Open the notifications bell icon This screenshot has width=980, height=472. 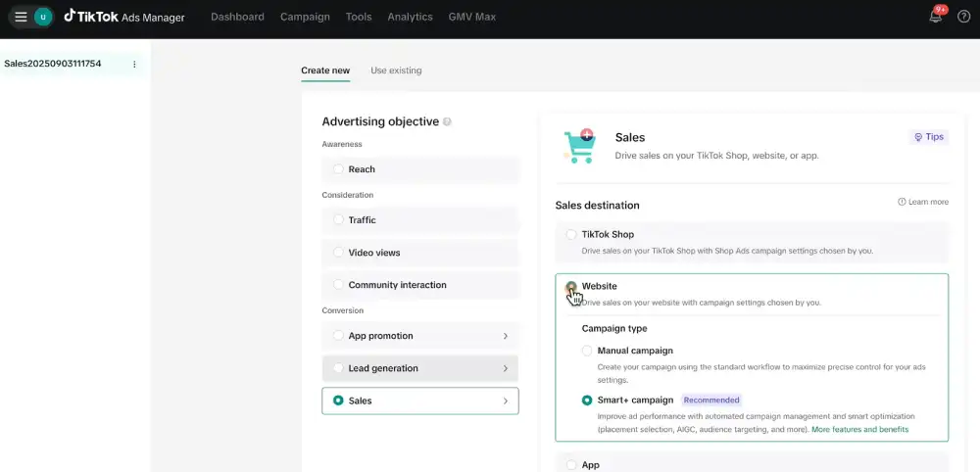936,17
